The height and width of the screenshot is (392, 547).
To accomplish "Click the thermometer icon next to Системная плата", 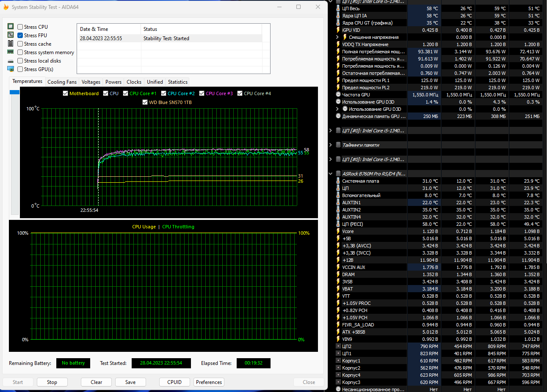I will point(338,181).
